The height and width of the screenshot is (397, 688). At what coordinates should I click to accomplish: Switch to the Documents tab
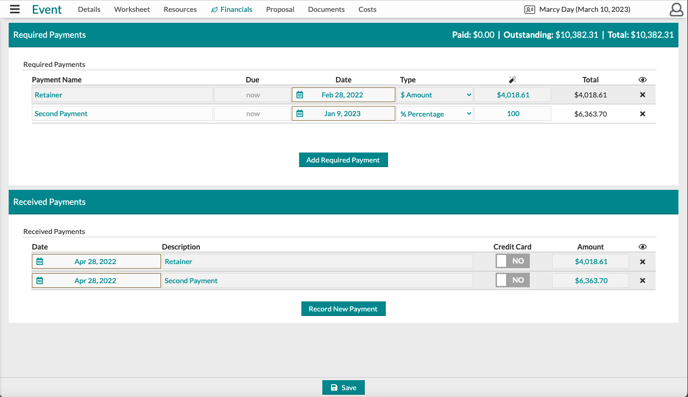point(326,9)
